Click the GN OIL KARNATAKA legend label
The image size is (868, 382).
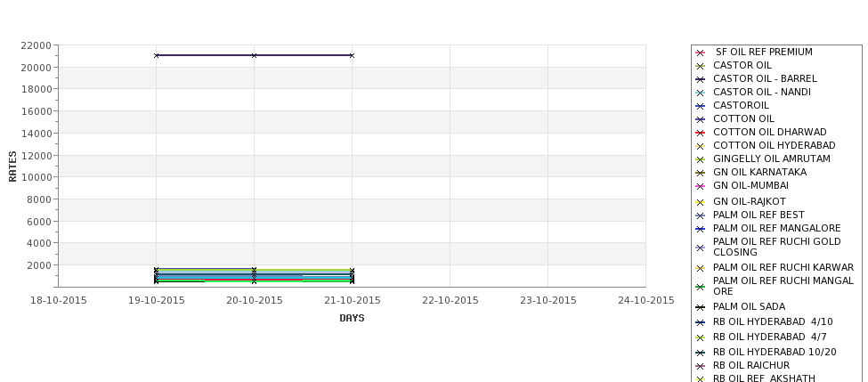tap(759, 172)
